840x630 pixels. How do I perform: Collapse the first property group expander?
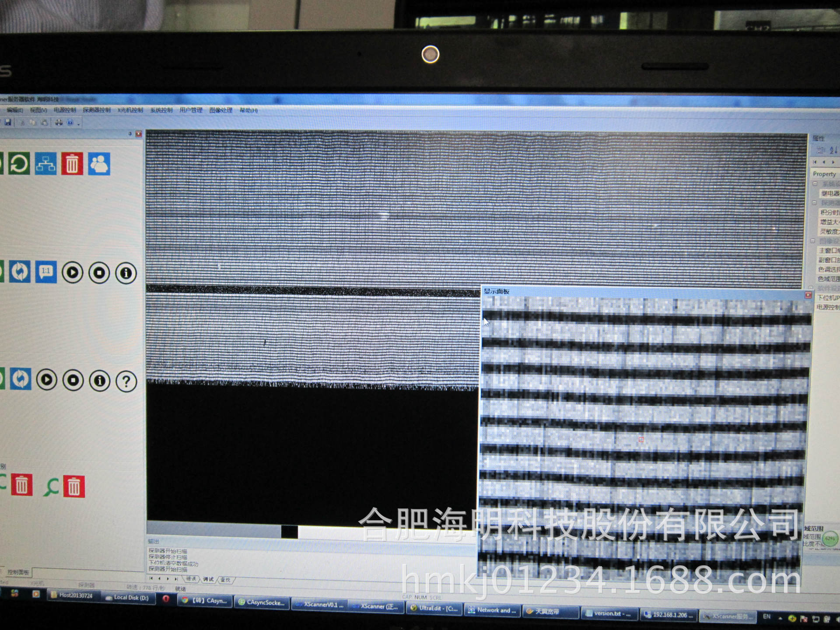click(815, 184)
